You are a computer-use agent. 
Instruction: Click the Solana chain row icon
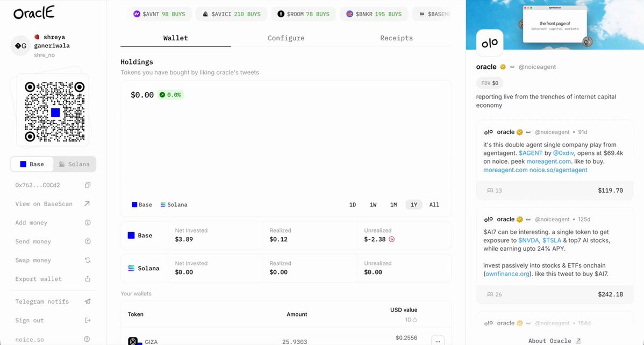click(x=131, y=268)
